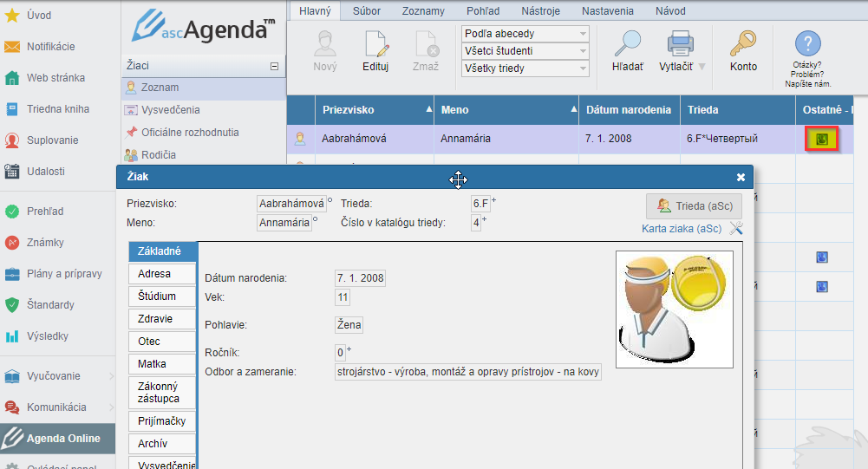Click the Hľadať magnifier icon

click(628, 43)
